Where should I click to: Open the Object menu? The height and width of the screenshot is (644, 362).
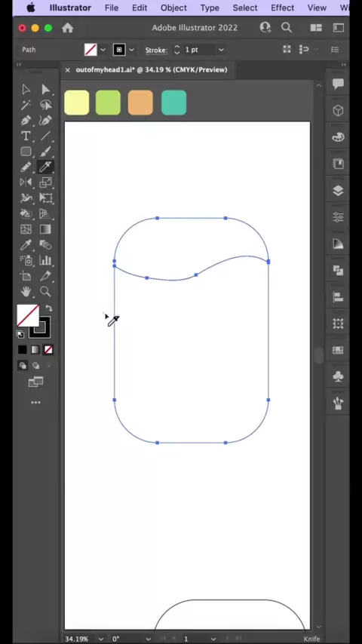173,8
